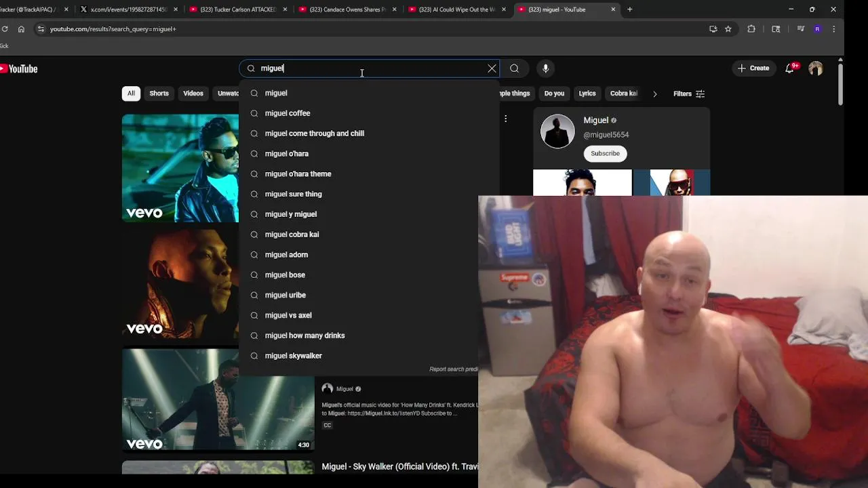Image resolution: width=868 pixels, height=488 pixels.
Task: Open site information icon in the address bar
Action: coord(41,29)
